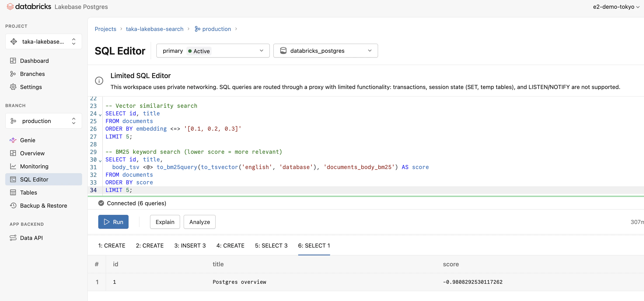Switch to result tab 1: CREATE
Screen dimensions: 644x301
[x=112, y=245]
